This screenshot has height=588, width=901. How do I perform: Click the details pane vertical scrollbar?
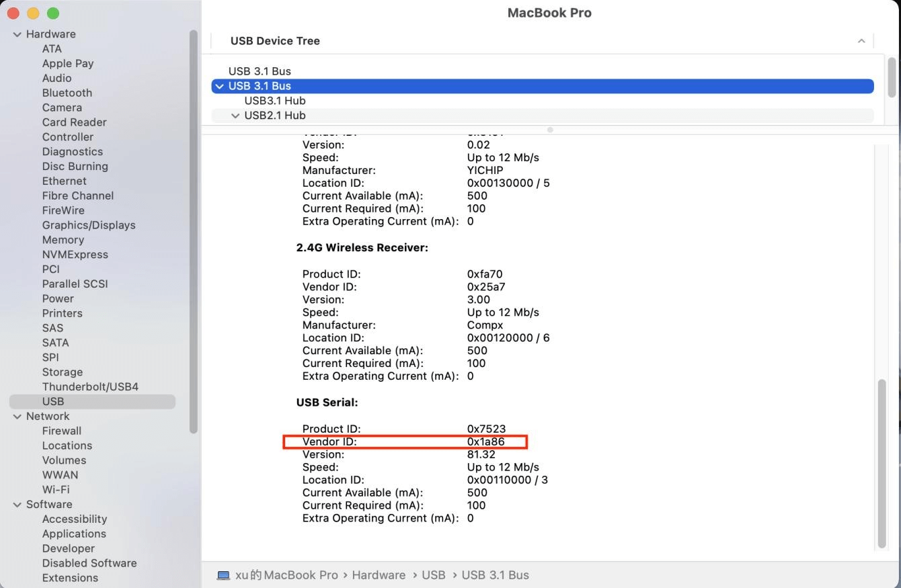882,463
